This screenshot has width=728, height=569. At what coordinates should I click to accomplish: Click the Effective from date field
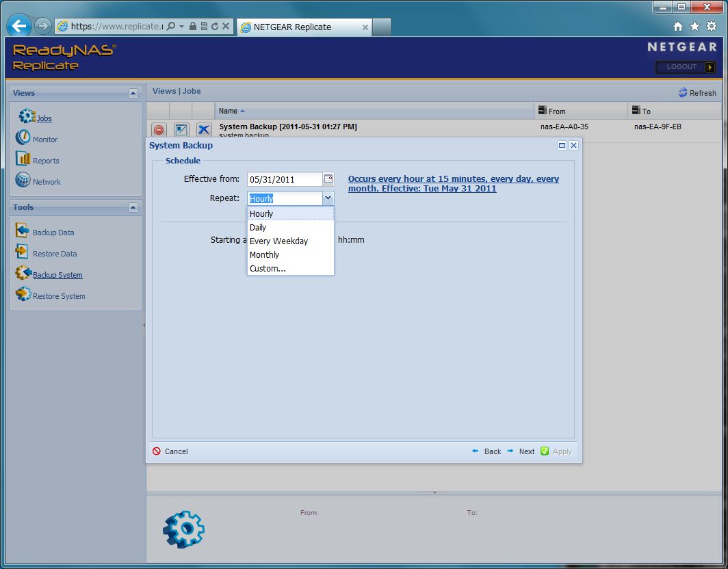tap(284, 179)
